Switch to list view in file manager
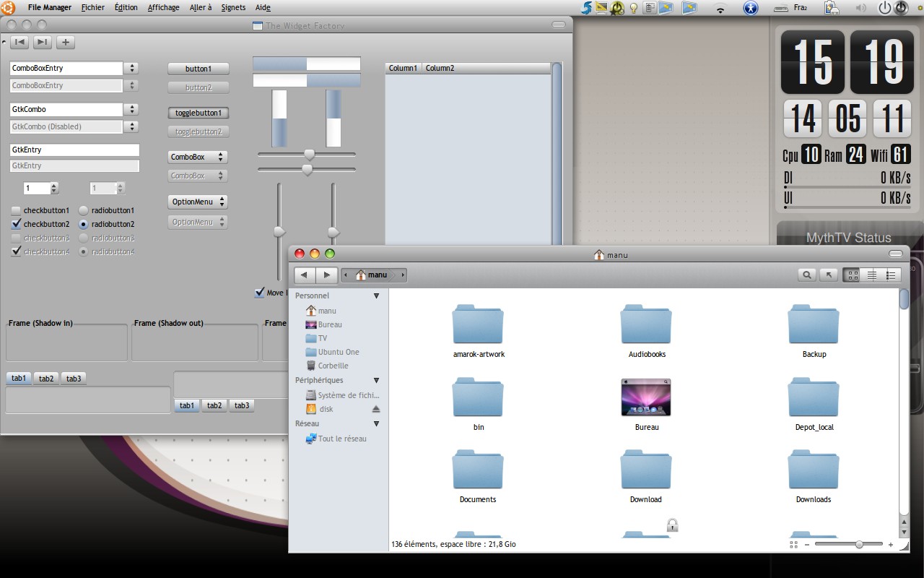Viewport: 924px width, 578px height. click(871, 275)
